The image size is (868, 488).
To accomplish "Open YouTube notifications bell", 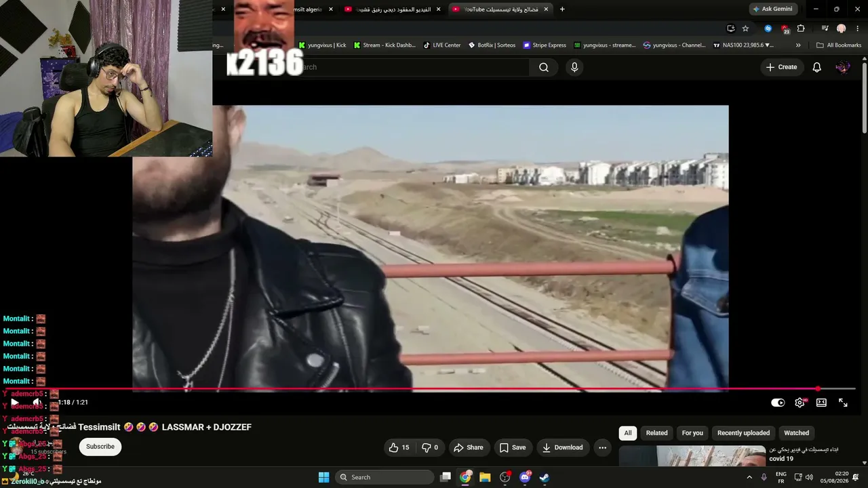I will click(x=816, y=67).
